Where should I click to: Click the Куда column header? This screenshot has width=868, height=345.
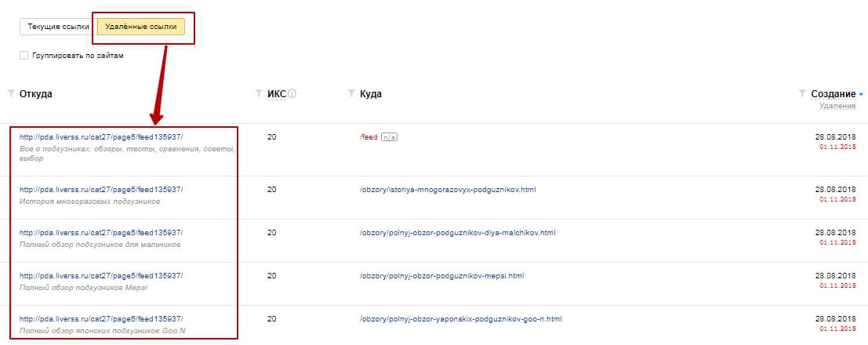pos(370,94)
